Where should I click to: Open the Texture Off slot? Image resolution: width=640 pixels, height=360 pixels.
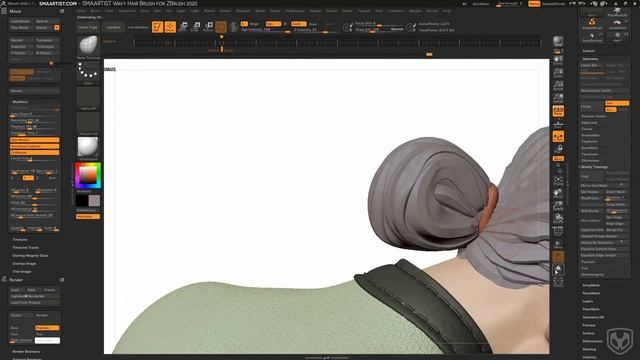[88, 122]
